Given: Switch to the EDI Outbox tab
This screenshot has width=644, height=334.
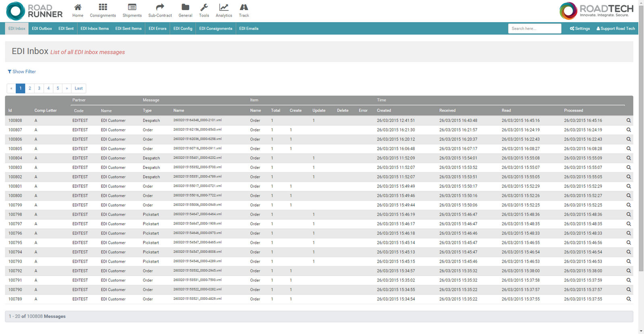Looking at the screenshot, I should (x=42, y=29).
